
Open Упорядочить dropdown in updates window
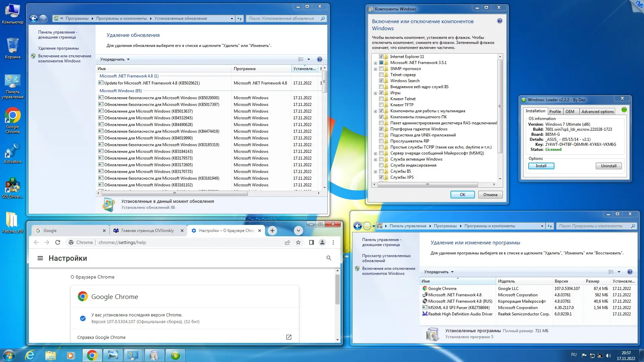pos(115,59)
